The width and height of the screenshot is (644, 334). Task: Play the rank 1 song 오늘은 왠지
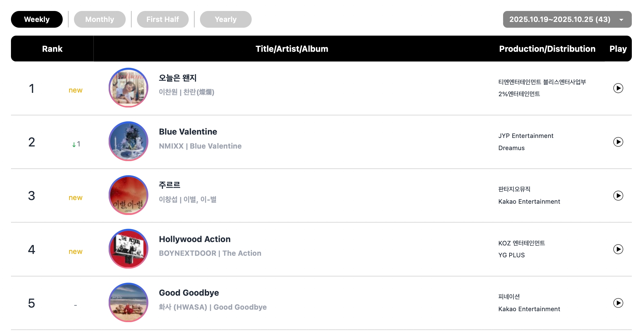pos(618,88)
